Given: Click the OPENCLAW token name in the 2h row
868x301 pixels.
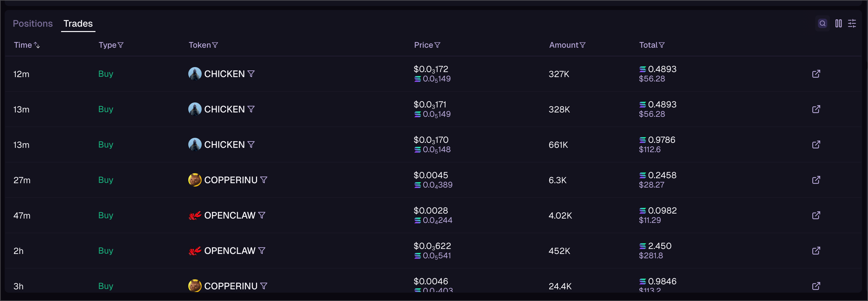Looking at the screenshot, I should tap(229, 251).
